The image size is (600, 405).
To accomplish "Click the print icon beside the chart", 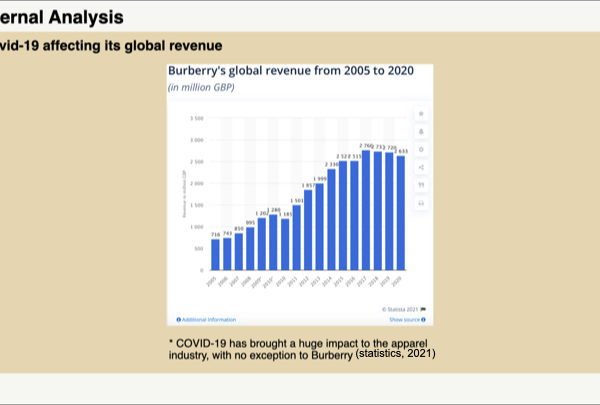I will (x=421, y=203).
